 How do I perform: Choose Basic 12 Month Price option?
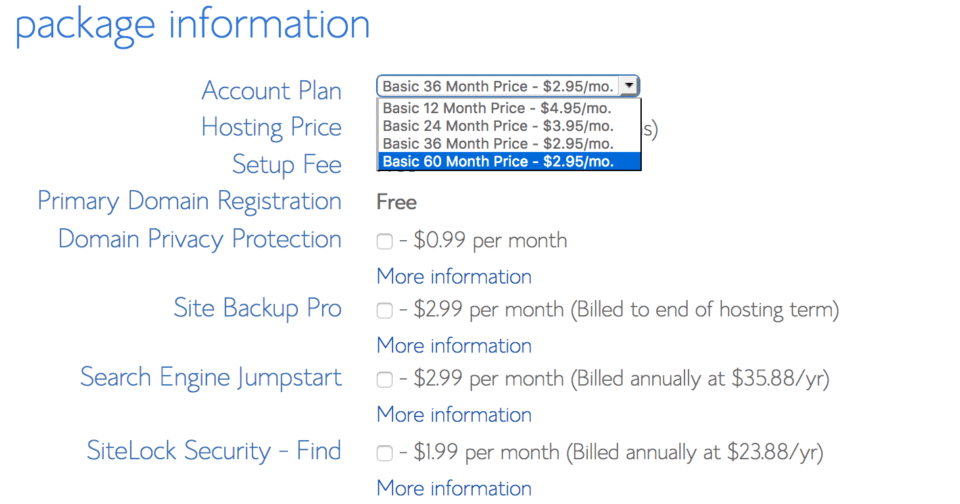497,108
